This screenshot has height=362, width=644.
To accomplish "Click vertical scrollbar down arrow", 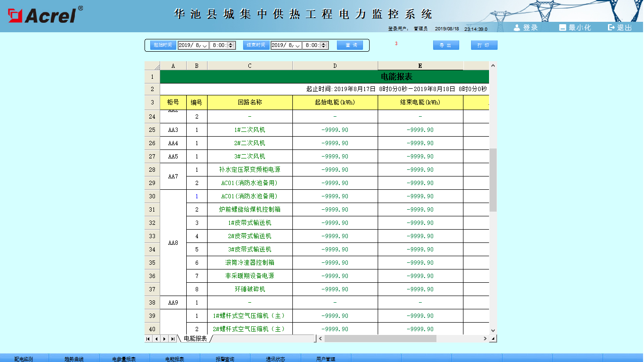I will point(493,330).
